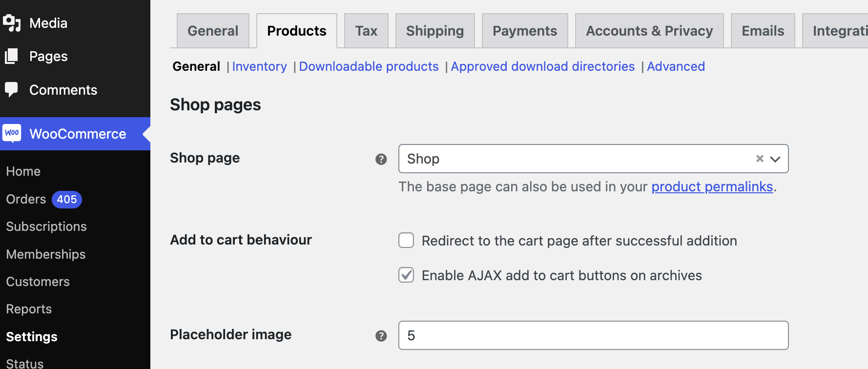Screen dimensions: 868x369
Task: Open the Inventory subsection
Action: pyautogui.click(x=259, y=66)
